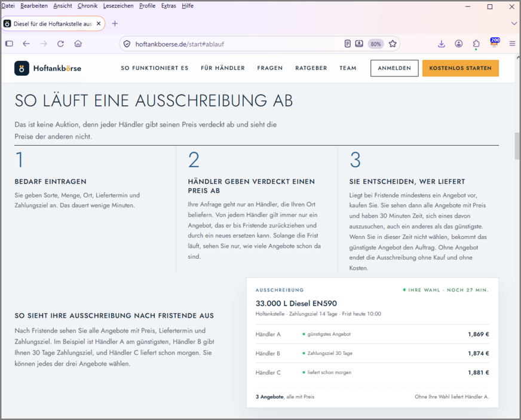Click the 'BEDARF EINTRAGEN' step heading

pos(51,182)
